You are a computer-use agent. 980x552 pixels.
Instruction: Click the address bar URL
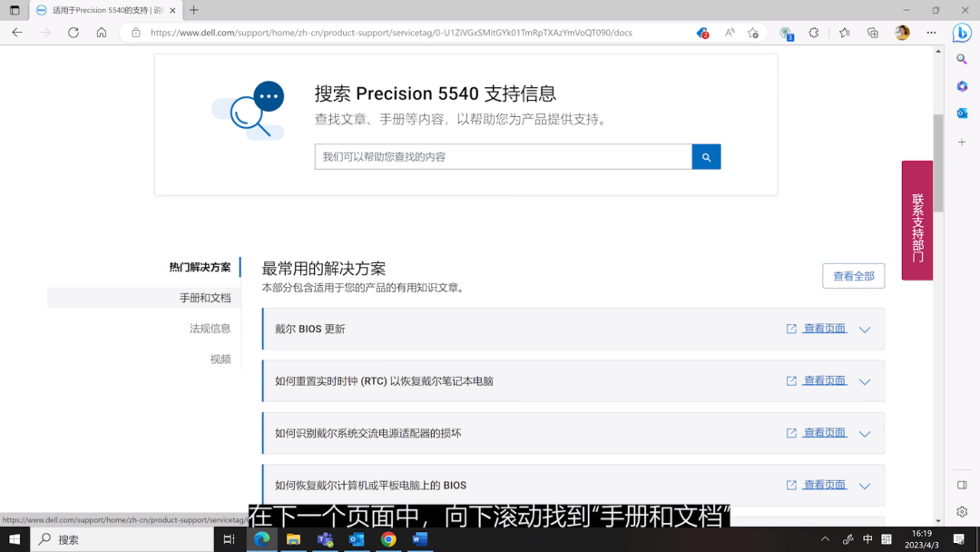(391, 33)
